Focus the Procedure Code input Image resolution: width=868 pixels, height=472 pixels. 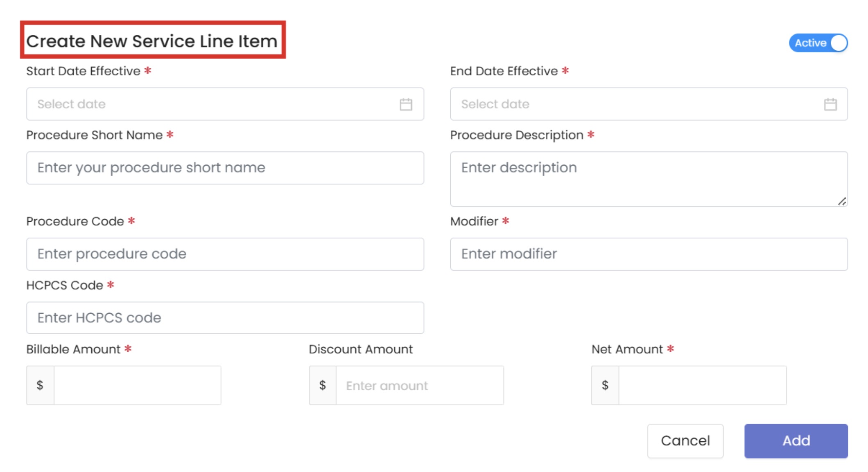pyautogui.click(x=225, y=254)
